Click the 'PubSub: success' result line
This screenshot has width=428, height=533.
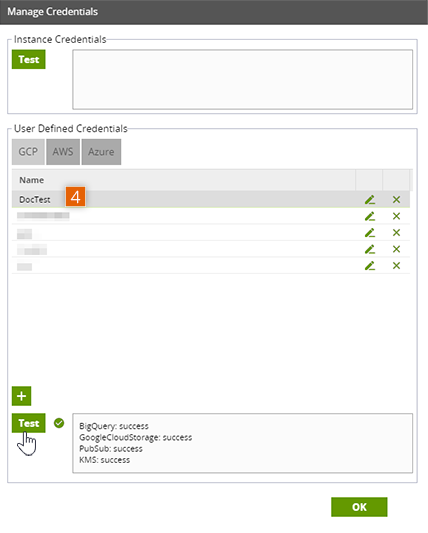coord(111,449)
